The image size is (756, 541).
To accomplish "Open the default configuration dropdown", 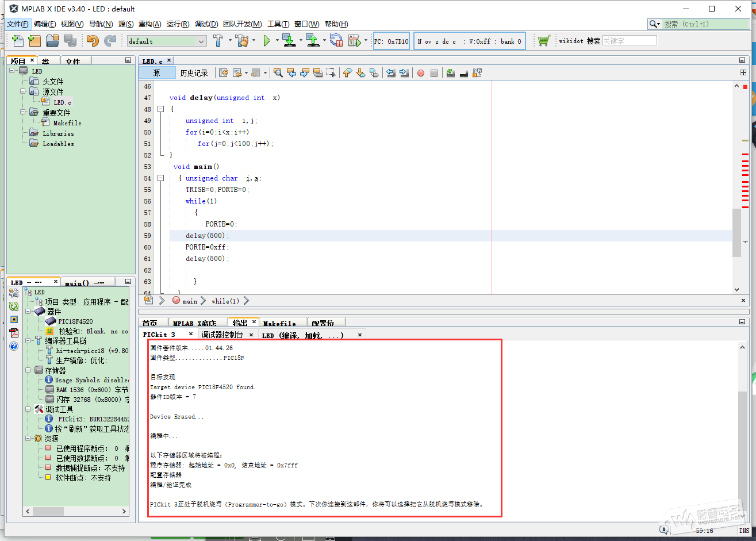I will tap(201, 41).
